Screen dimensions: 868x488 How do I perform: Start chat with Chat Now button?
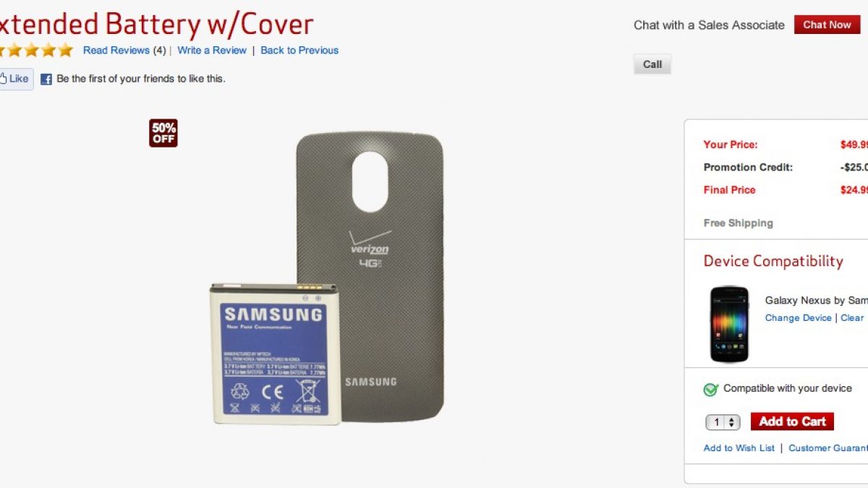pyautogui.click(x=827, y=25)
